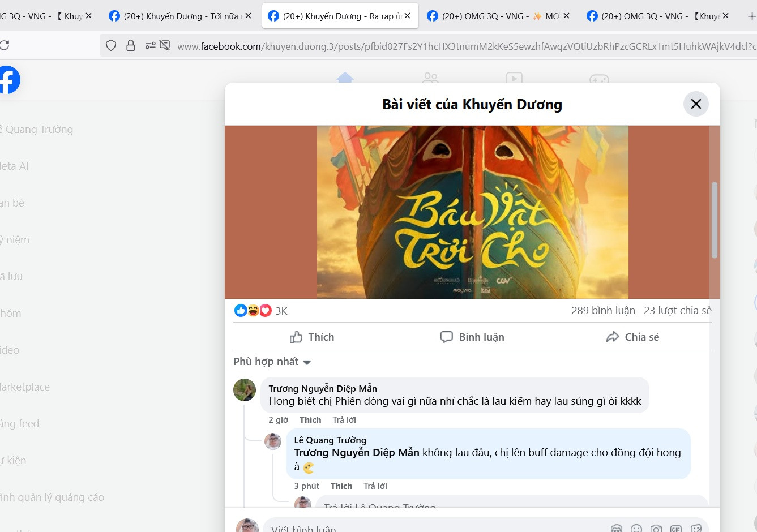Open Meta AI in left sidebar
Screen dimensions: 757x532
pyautogui.click(x=14, y=166)
